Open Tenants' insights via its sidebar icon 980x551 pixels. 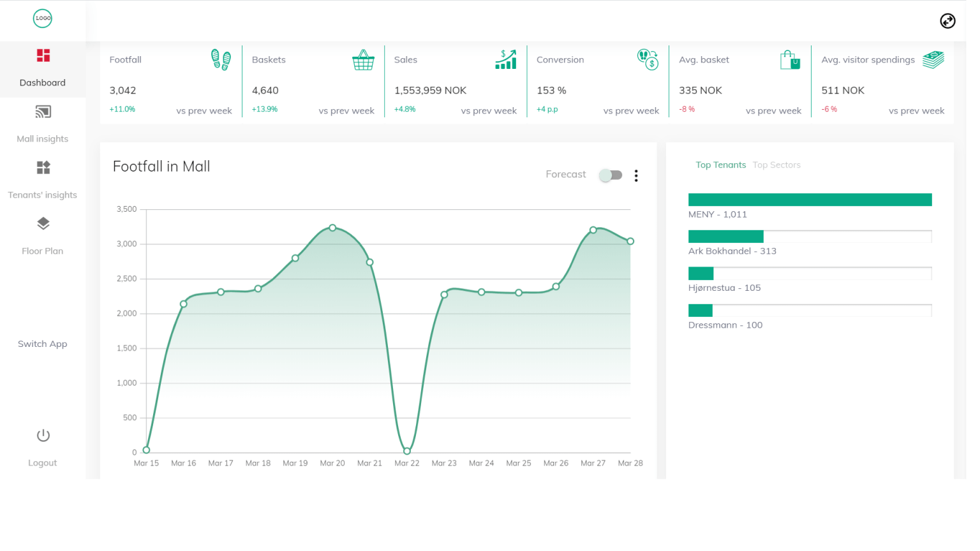[43, 168]
